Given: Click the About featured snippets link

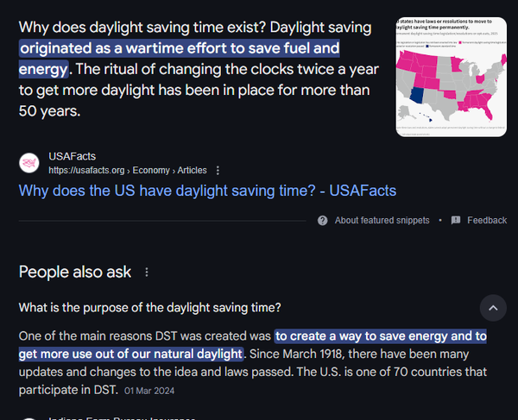Looking at the screenshot, I should (382, 221).
